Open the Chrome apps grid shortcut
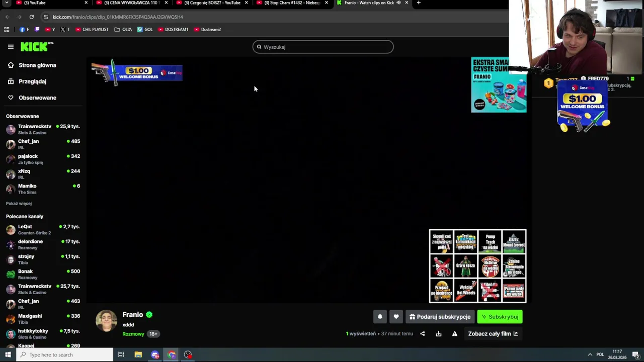Viewport: 644px width, 362px height. (x=7, y=29)
